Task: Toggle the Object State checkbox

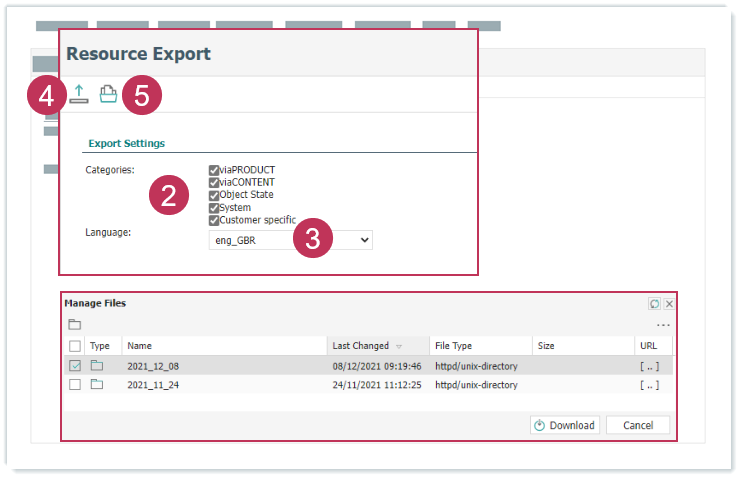Action: (214, 195)
